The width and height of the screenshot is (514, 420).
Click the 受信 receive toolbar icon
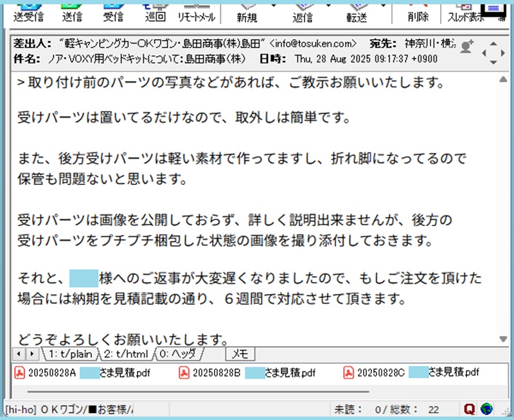[113, 13]
